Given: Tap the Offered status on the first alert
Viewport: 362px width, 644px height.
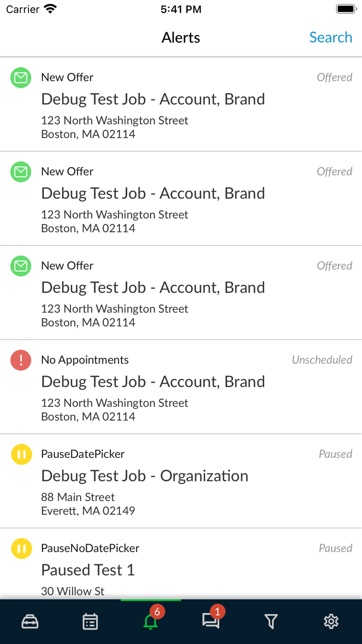Looking at the screenshot, I should [335, 77].
